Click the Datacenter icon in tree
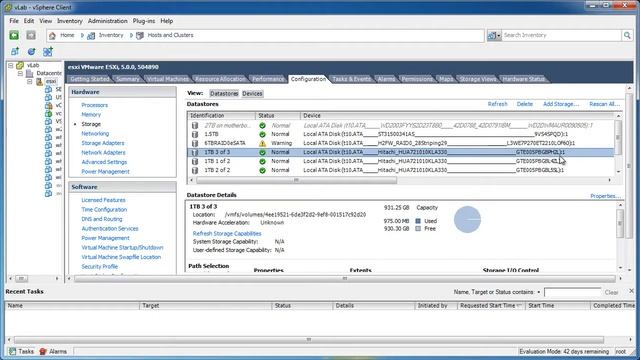Viewport: 640px width, 360px height. pyautogui.click(x=29, y=73)
